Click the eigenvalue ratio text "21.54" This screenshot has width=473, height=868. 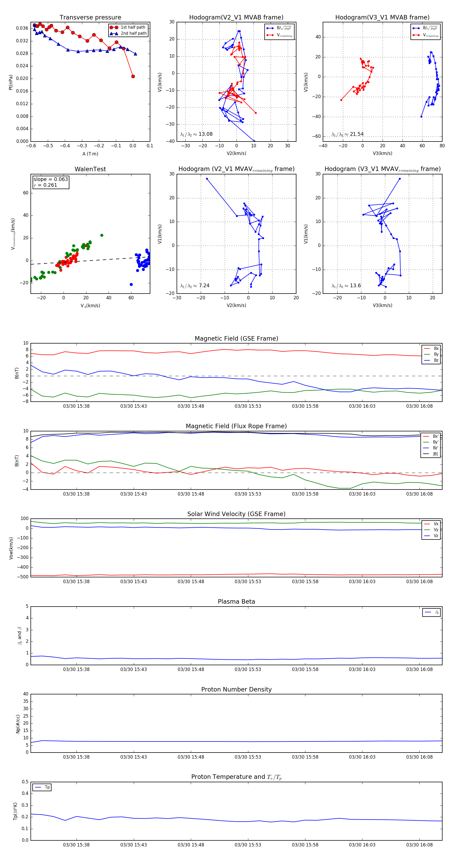click(x=357, y=134)
